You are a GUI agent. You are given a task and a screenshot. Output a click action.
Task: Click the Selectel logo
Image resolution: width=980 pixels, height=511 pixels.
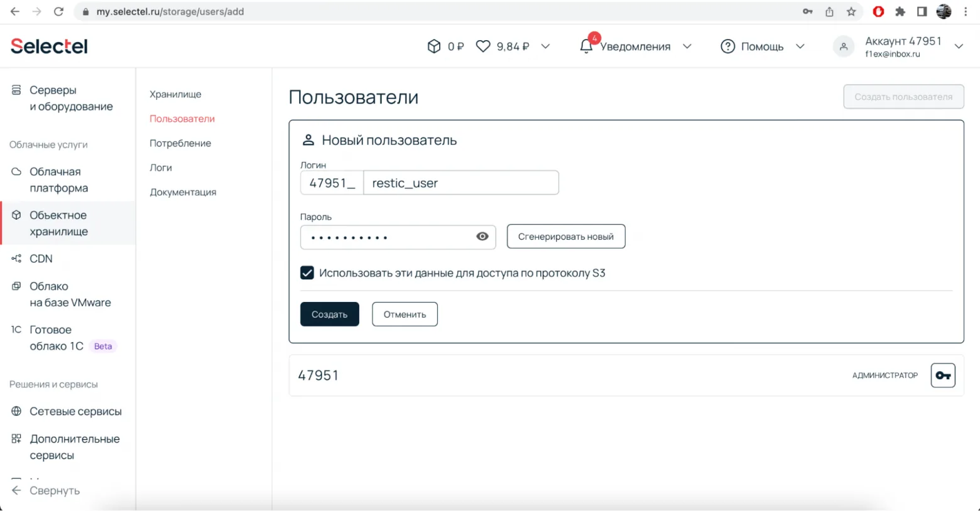point(49,46)
